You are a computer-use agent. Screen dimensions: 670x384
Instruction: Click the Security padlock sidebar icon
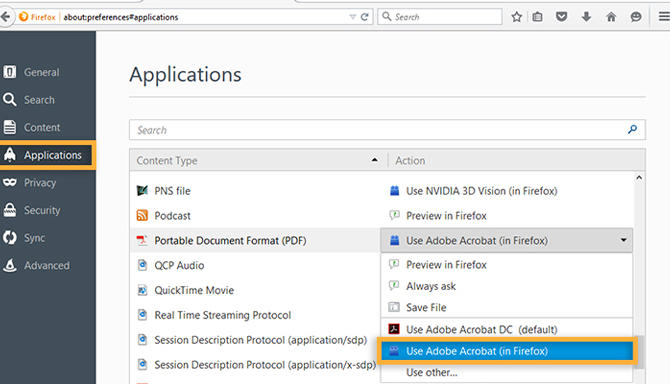9,210
